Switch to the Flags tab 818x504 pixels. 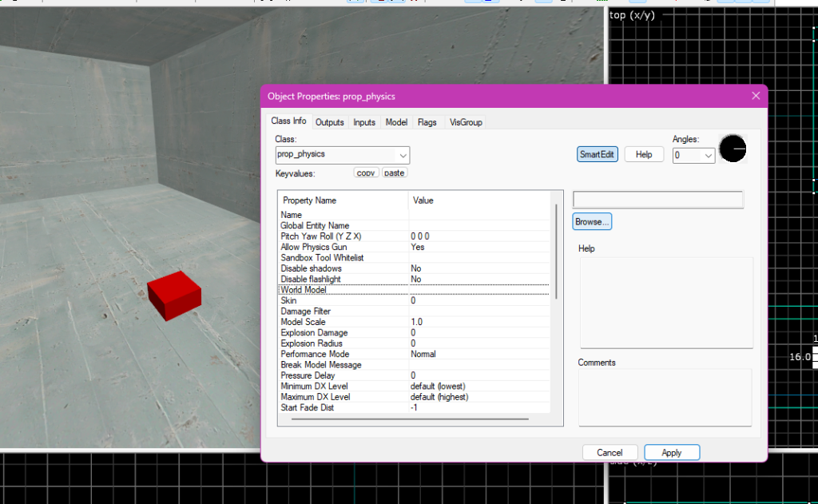pyautogui.click(x=427, y=122)
